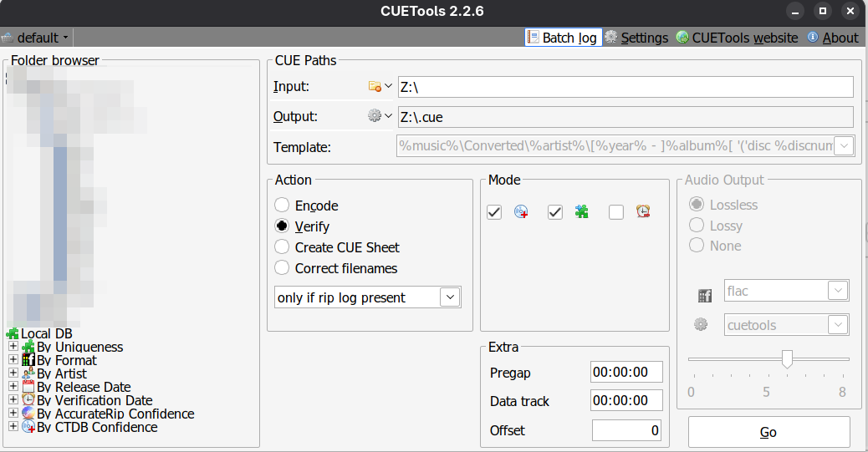Select the Encode action radio button
The image size is (868, 452).
point(282,206)
